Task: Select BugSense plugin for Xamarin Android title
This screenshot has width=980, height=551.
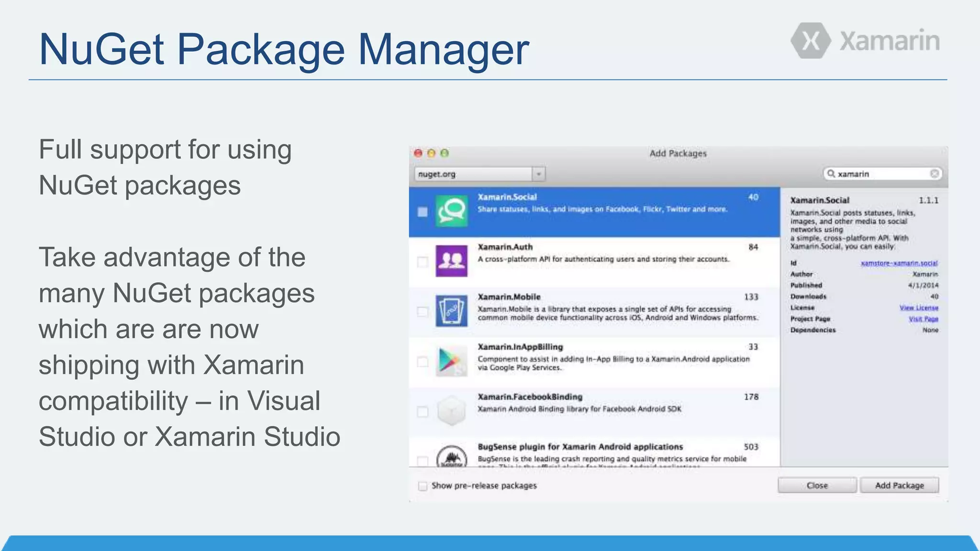Action: 580,447
